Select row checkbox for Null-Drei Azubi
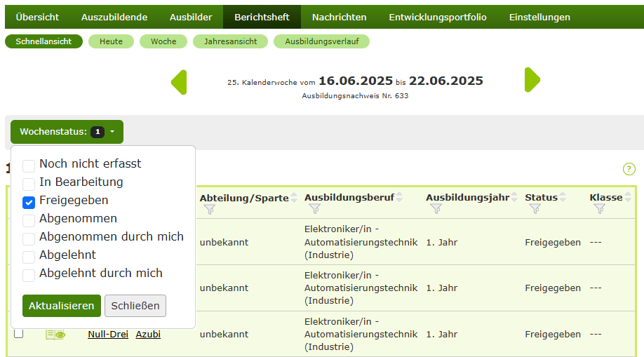This screenshot has height=357, width=644. [18, 334]
